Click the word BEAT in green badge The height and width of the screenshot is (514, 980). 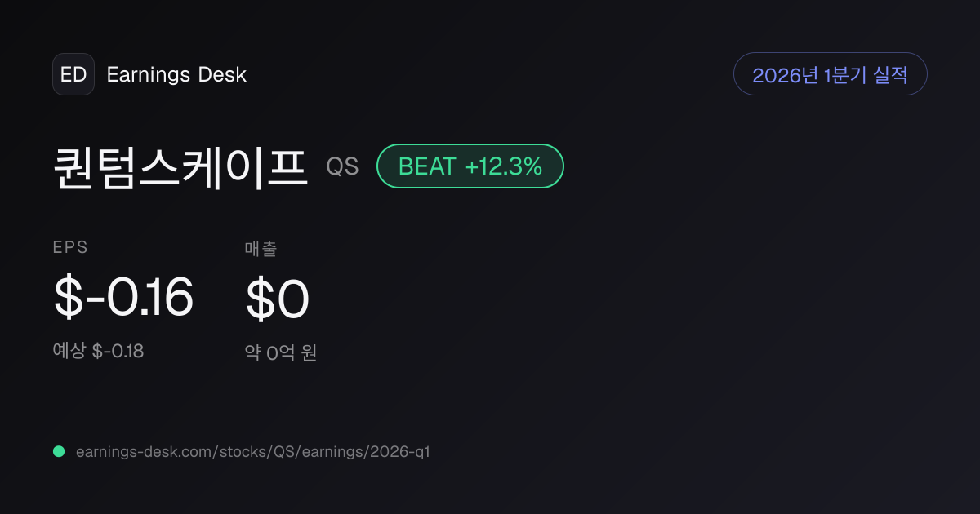(427, 166)
